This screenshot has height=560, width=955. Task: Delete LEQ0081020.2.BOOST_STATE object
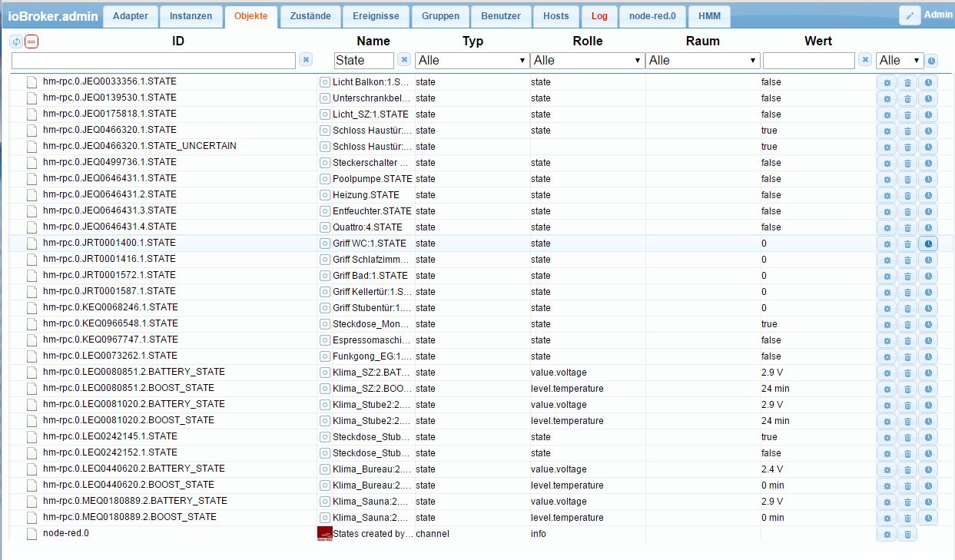point(907,421)
